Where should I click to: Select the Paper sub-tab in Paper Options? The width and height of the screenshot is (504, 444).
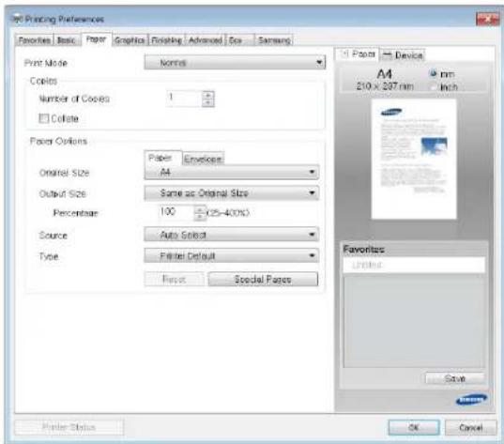coord(163,159)
